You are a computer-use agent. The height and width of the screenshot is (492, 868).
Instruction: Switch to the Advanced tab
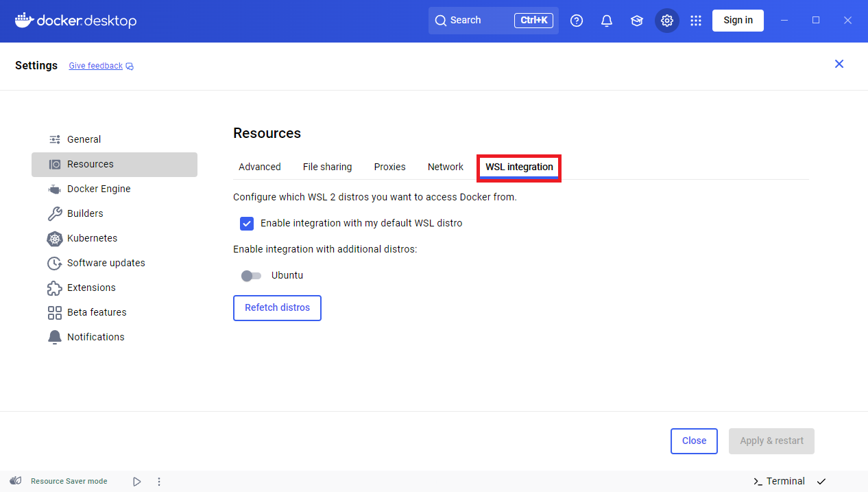click(x=259, y=167)
